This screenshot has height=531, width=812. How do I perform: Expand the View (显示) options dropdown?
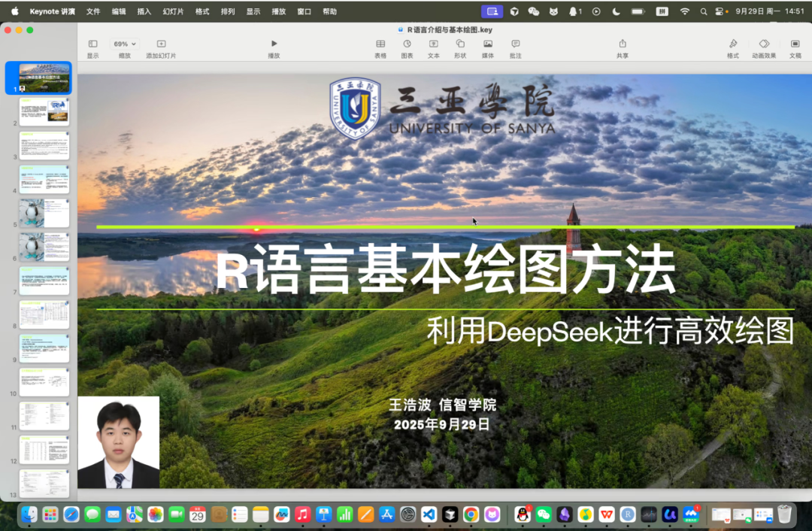(x=92, y=44)
